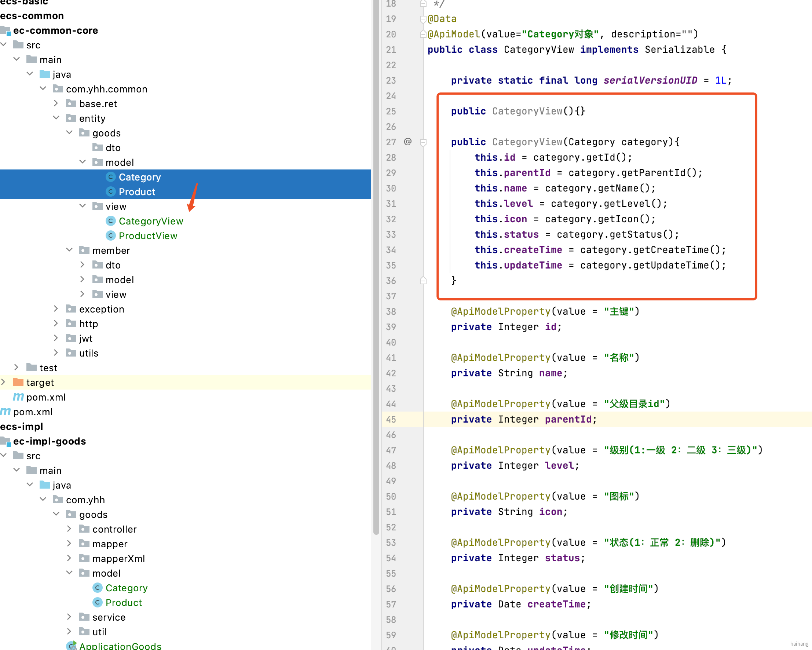Click the ApplicationGoods run class icon
The height and width of the screenshot is (650, 812).
(72, 646)
